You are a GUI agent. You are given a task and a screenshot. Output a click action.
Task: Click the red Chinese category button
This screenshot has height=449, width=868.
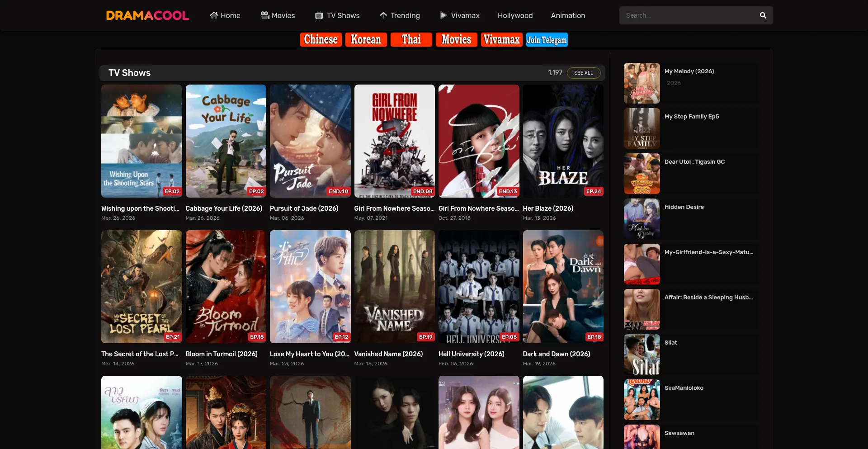tap(321, 40)
